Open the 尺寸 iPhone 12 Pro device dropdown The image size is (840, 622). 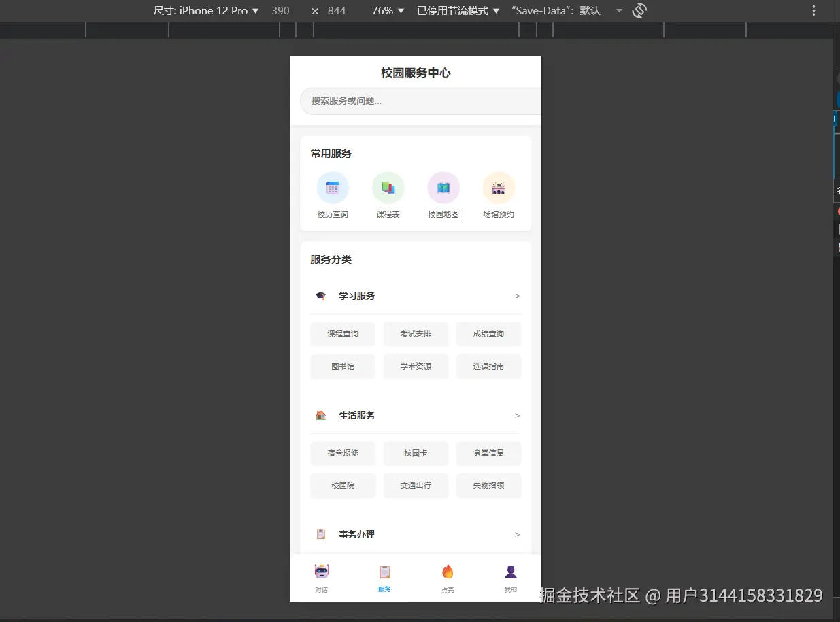(206, 10)
